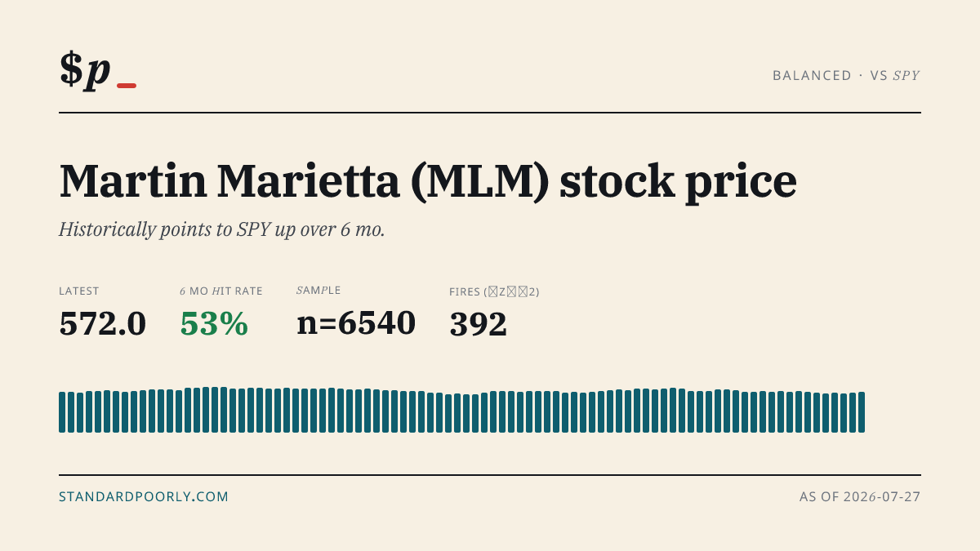The height and width of the screenshot is (551, 980).
Task: Open the standardpoorly.com link
Action: click(x=144, y=496)
